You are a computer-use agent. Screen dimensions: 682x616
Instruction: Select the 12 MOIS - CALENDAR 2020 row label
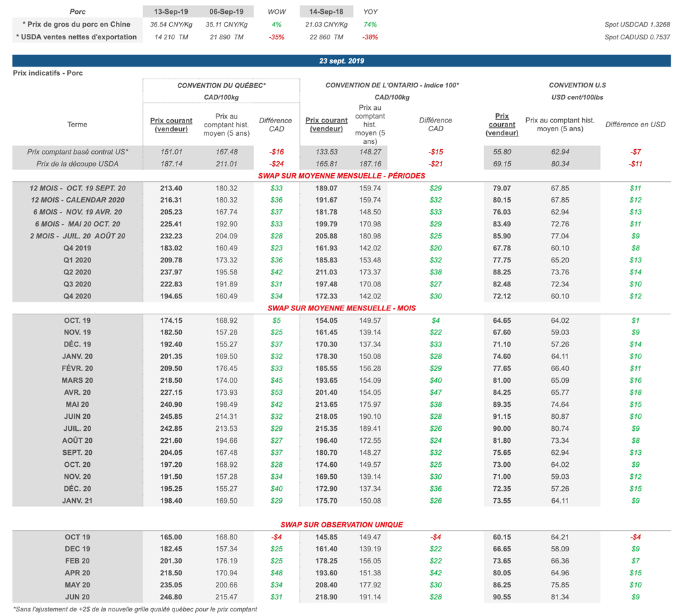click(x=77, y=200)
